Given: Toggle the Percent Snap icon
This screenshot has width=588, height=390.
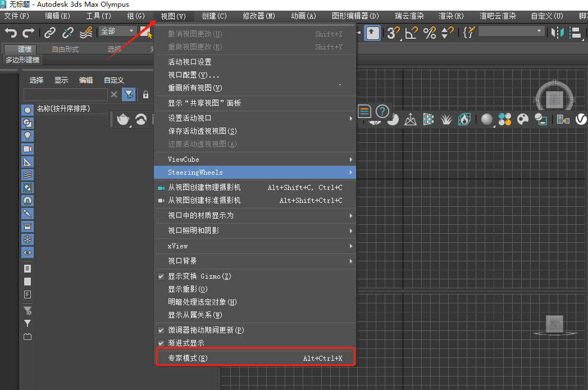Looking at the screenshot, I should [430, 33].
